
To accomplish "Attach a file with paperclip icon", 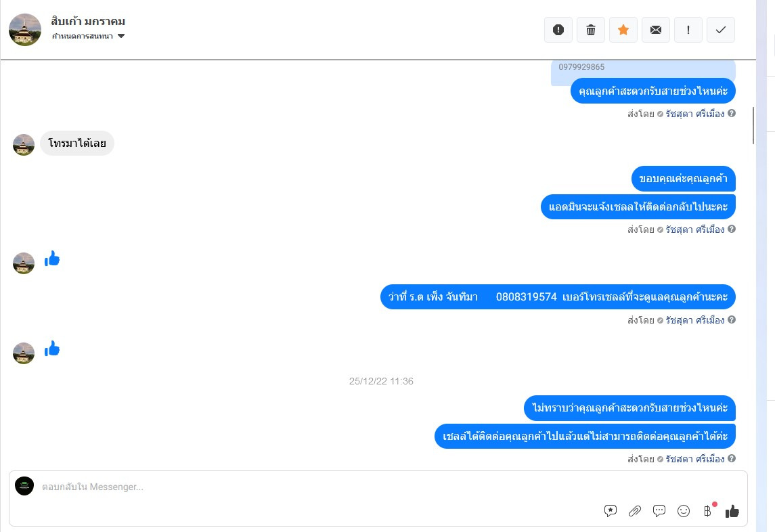I will pyautogui.click(x=635, y=511).
